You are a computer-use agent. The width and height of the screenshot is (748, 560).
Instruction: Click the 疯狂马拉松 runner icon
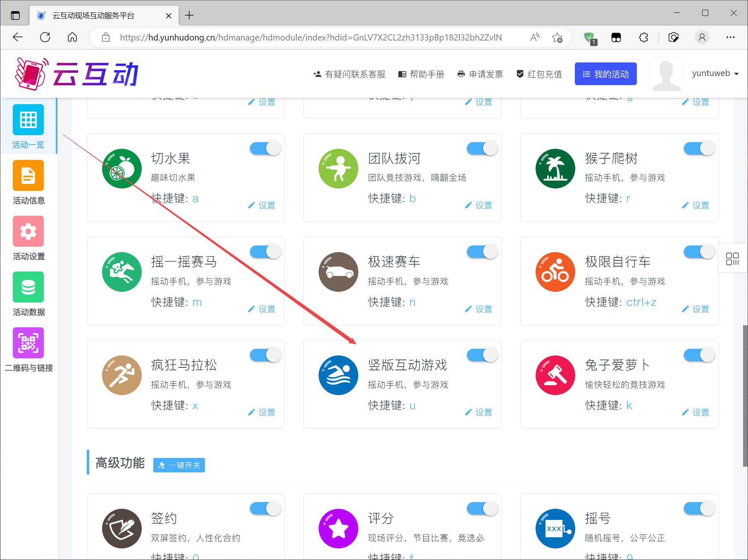pyautogui.click(x=122, y=375)
